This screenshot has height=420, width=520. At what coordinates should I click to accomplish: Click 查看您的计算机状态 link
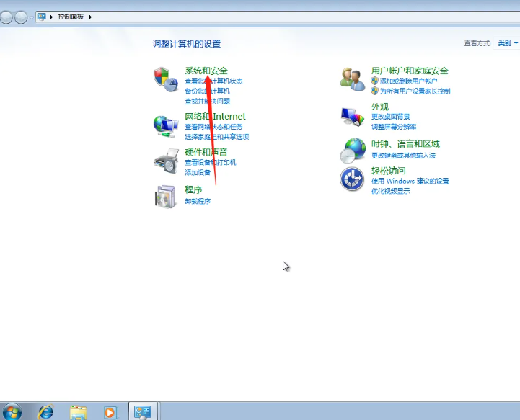point(213,81)
